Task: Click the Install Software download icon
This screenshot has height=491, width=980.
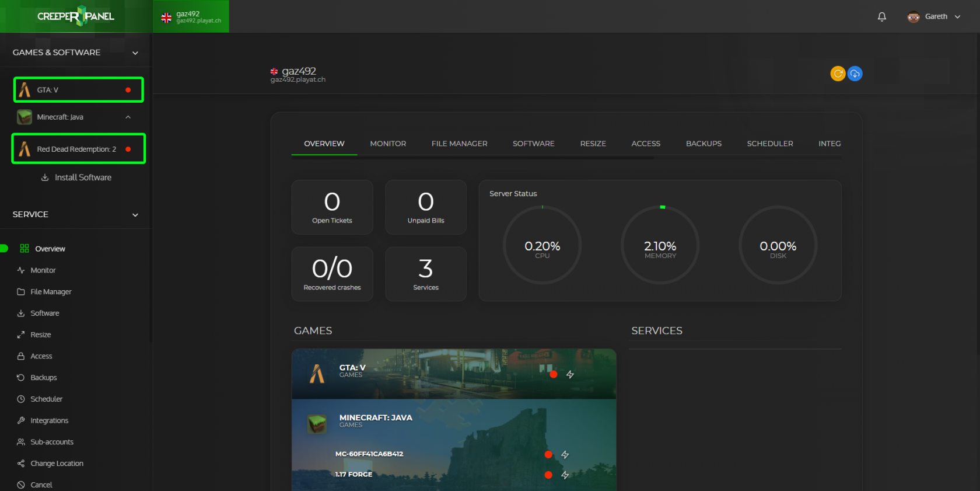Action: [45, 177]
